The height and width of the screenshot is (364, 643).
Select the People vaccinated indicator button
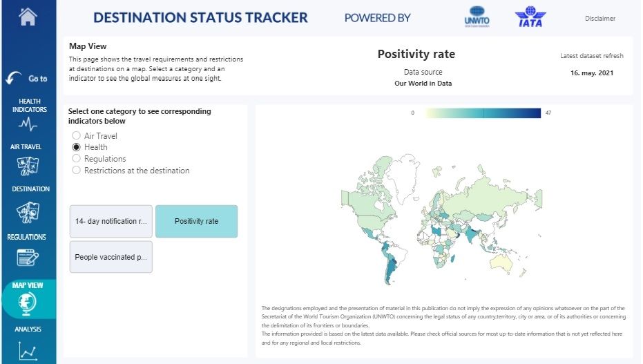click(111, 257)
